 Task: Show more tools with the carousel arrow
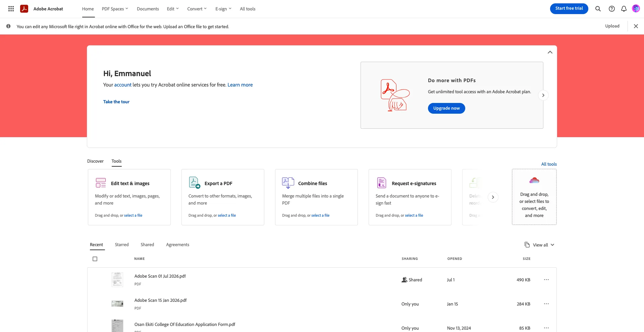493,197
